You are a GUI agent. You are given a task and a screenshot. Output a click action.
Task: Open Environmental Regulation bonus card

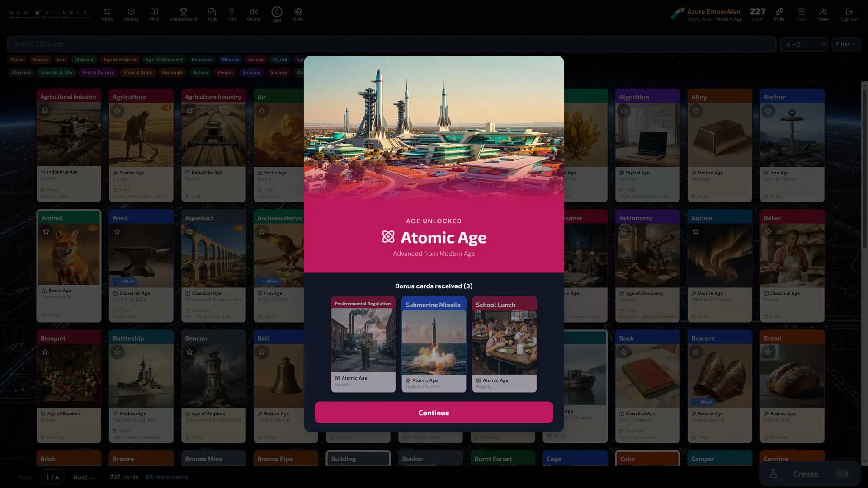point(363,344)
